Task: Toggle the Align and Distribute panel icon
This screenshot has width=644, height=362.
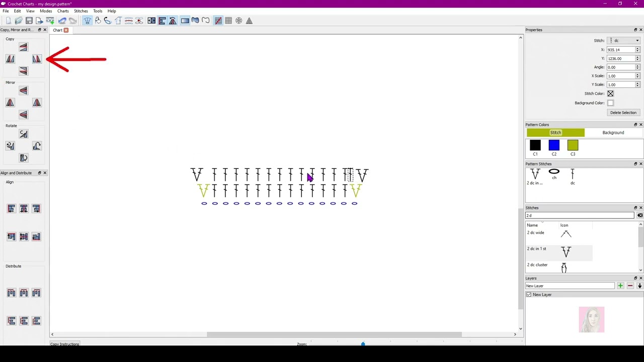Action: pos(162,21)
